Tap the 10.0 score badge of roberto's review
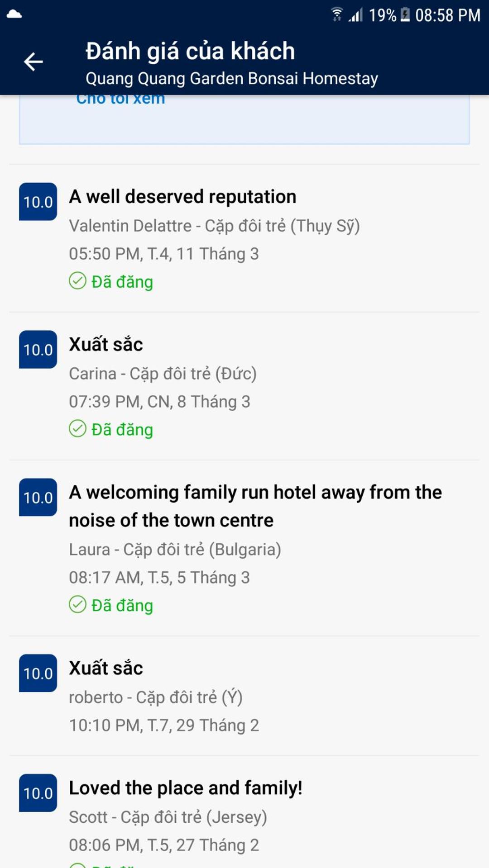The image size is (489, 868). (38, 674)
